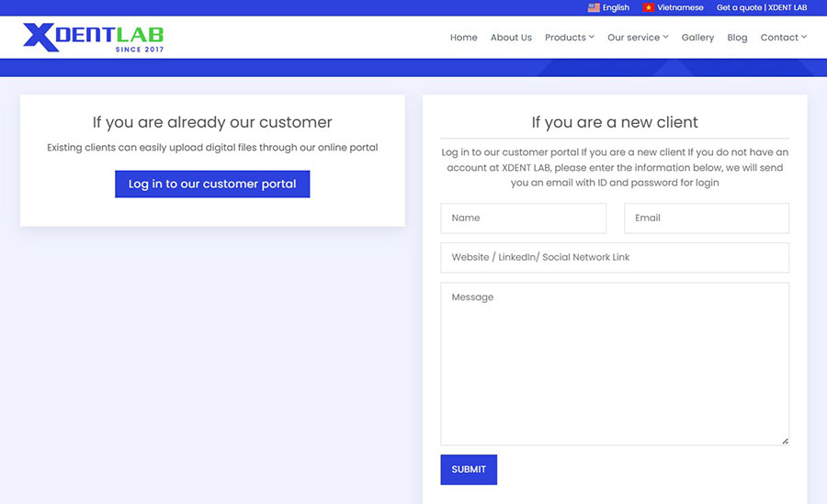The height and width of the screenshot is (504, 827).
Task: Switch language to English
Action: [616, 7]
